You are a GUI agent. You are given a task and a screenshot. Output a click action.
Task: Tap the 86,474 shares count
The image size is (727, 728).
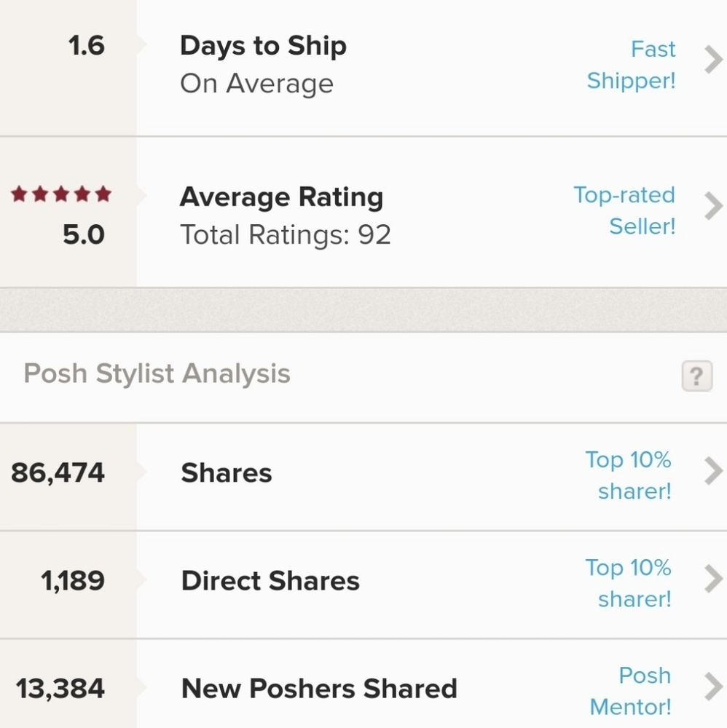click(58, 473)
